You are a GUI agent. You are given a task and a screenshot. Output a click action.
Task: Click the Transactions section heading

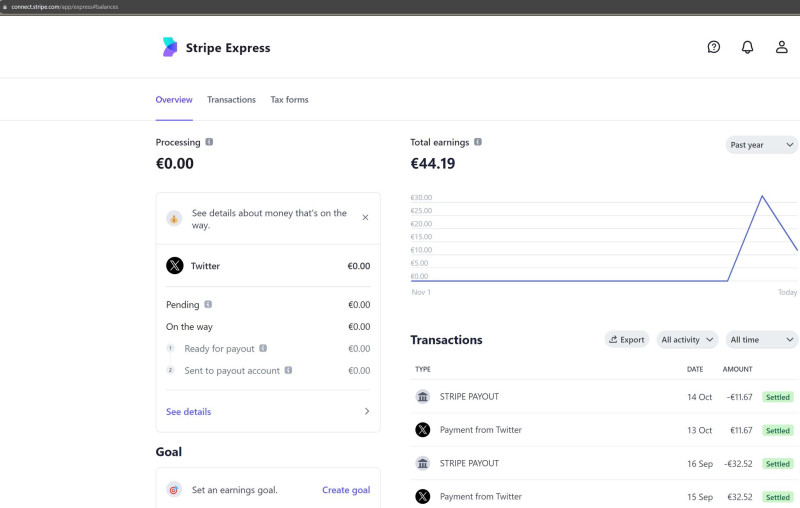446,340
